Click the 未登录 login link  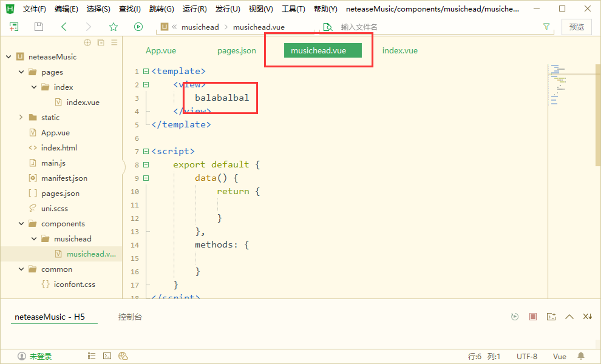(40, 356)
